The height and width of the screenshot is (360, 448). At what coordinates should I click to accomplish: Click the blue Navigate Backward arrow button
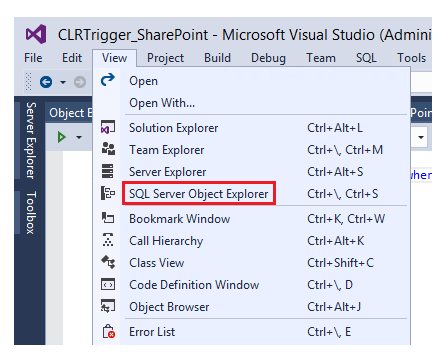tap(46, 82)
